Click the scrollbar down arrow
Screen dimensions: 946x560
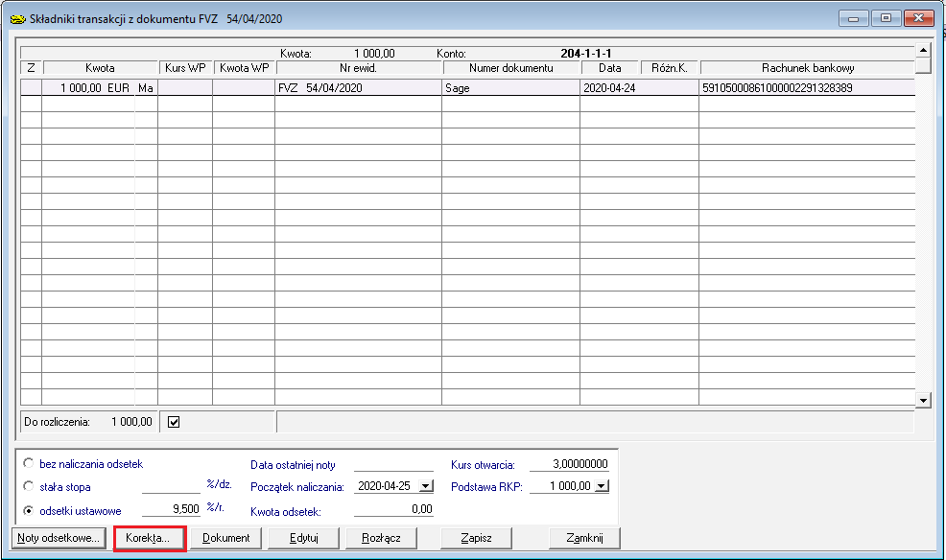(923, 400)
